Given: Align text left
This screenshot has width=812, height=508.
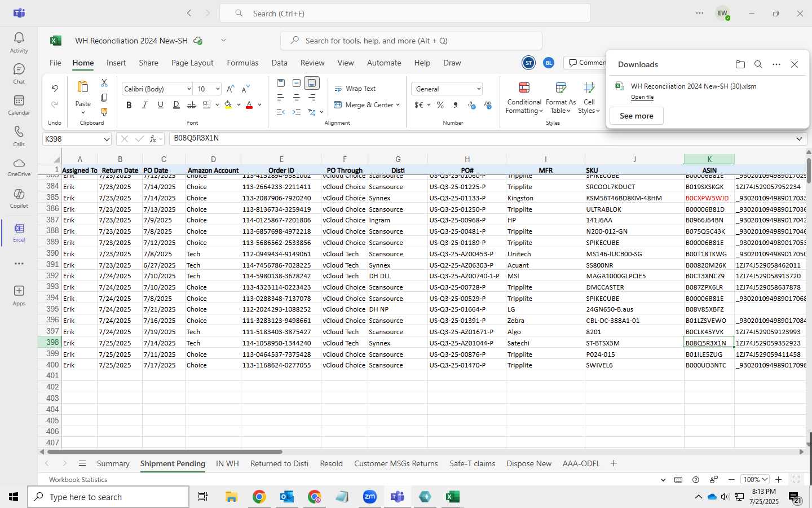Looking at the screenshot, I should (281, 98).
